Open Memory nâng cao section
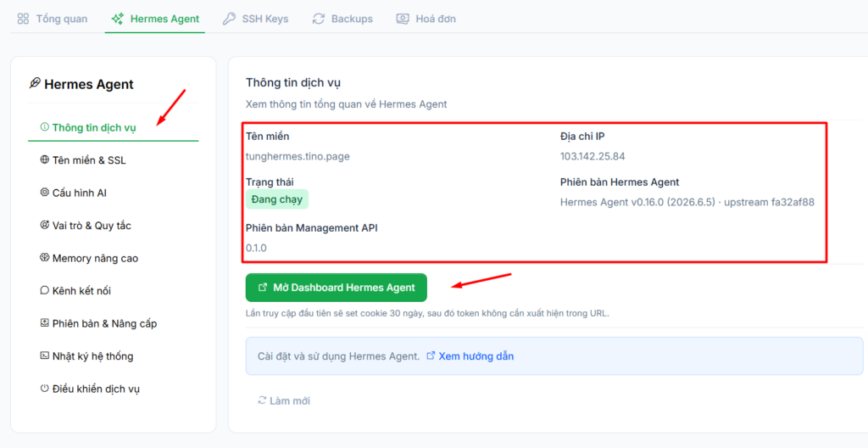868x448 pixels. click(113, 259)
